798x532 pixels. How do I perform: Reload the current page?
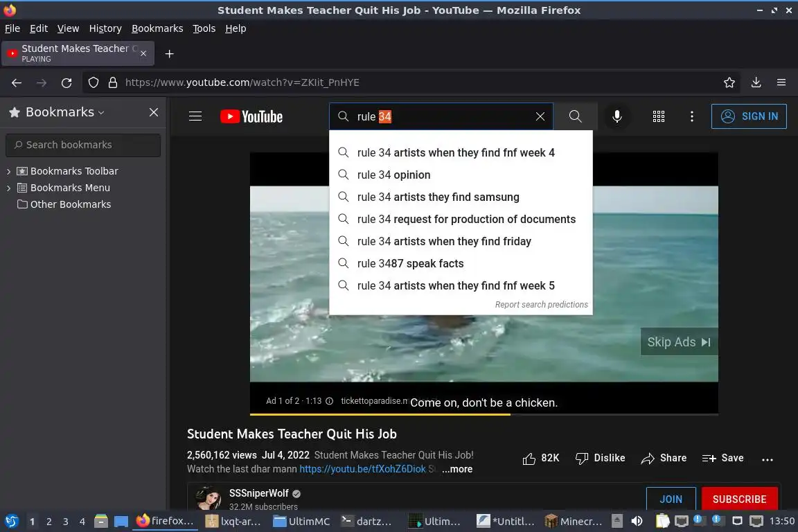click(66, 82)
